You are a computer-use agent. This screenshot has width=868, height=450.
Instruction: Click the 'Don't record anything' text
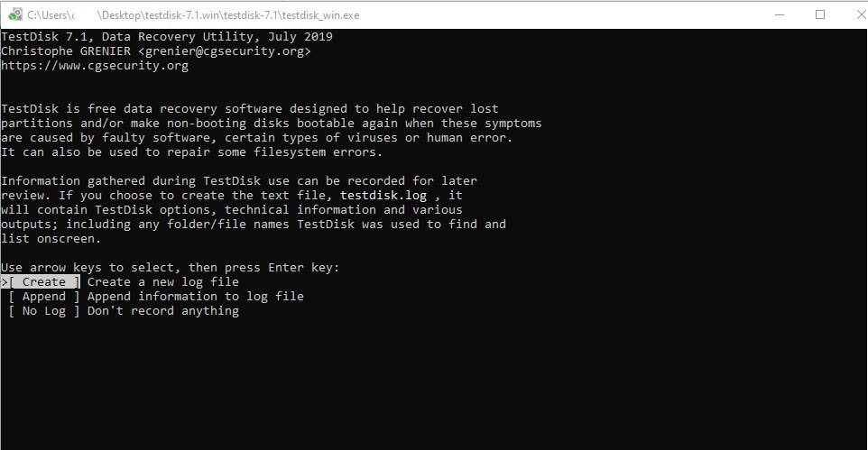(x=162, y=310)
